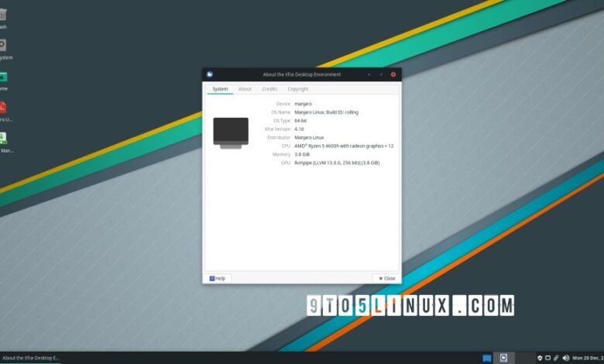Click 'About the Xfce Desktop Environment' title text
This screenshot has height=364, width=604.
302,74
